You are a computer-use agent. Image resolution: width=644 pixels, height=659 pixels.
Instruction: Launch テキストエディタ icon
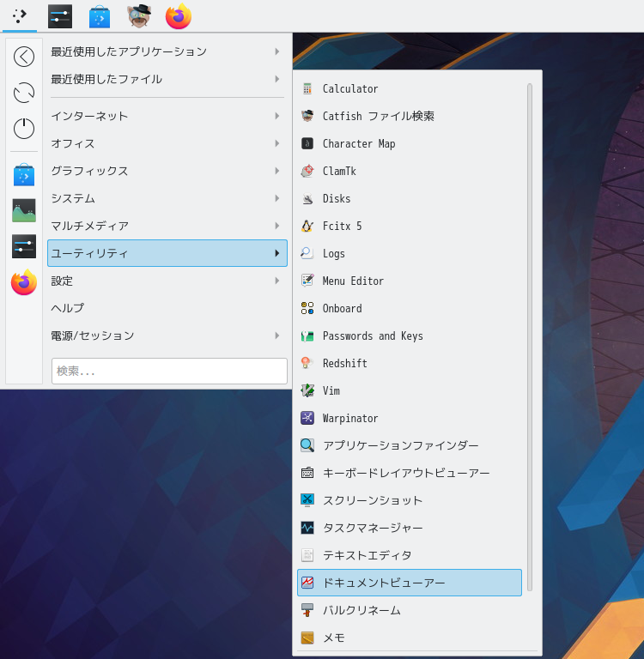point(307,555)
